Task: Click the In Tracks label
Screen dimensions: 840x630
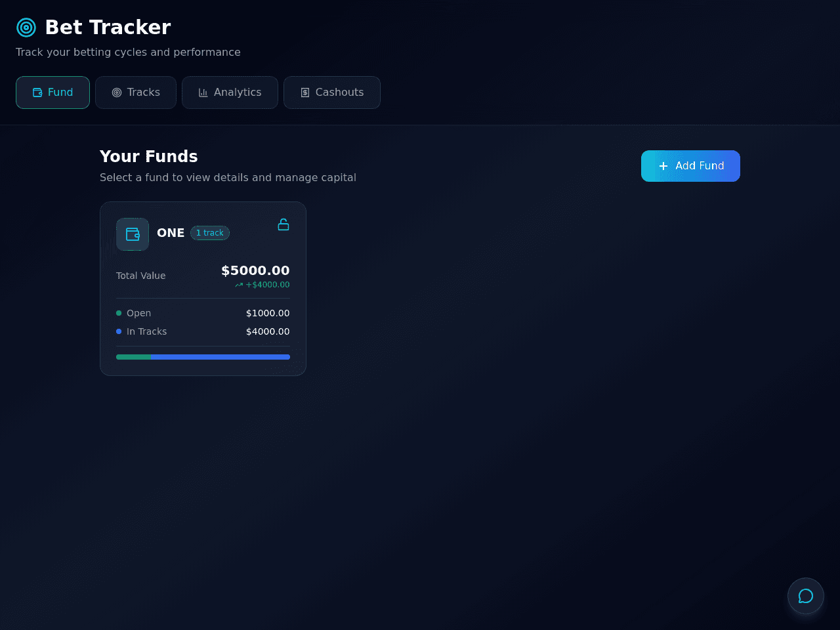Action: pos(142,331)
